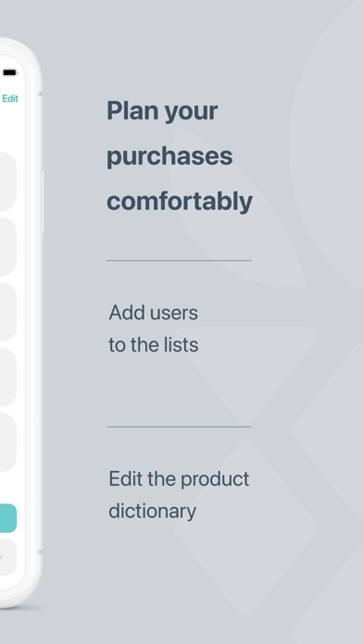Click the "Plan your" headline line
Viewport: 363px width, 644px height.
[162, 111]
